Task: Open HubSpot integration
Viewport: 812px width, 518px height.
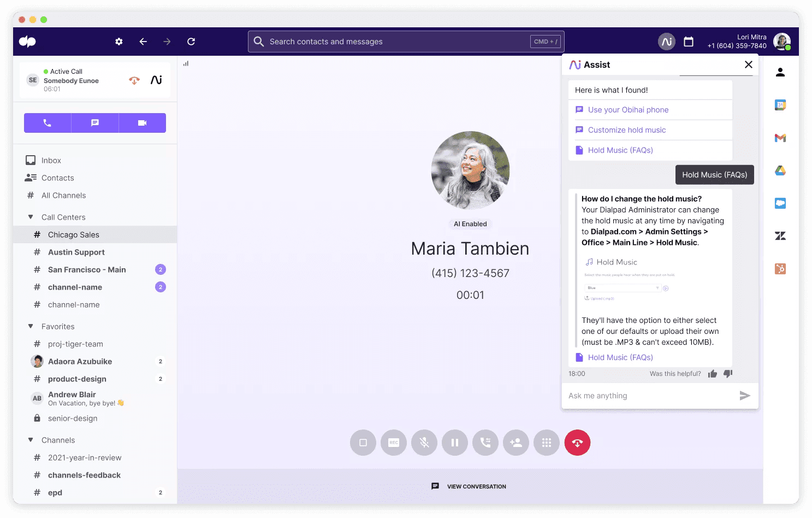Action: pos(780,269)
